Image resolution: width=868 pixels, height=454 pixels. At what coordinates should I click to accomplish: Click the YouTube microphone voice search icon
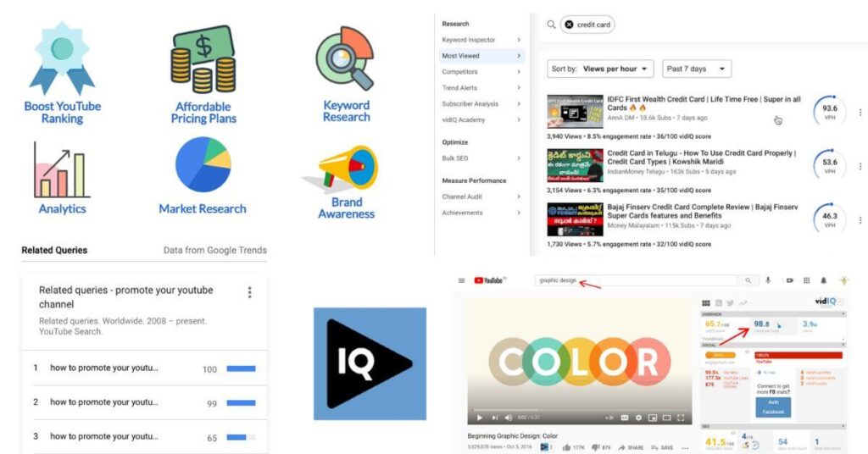[x=768, y=280]
